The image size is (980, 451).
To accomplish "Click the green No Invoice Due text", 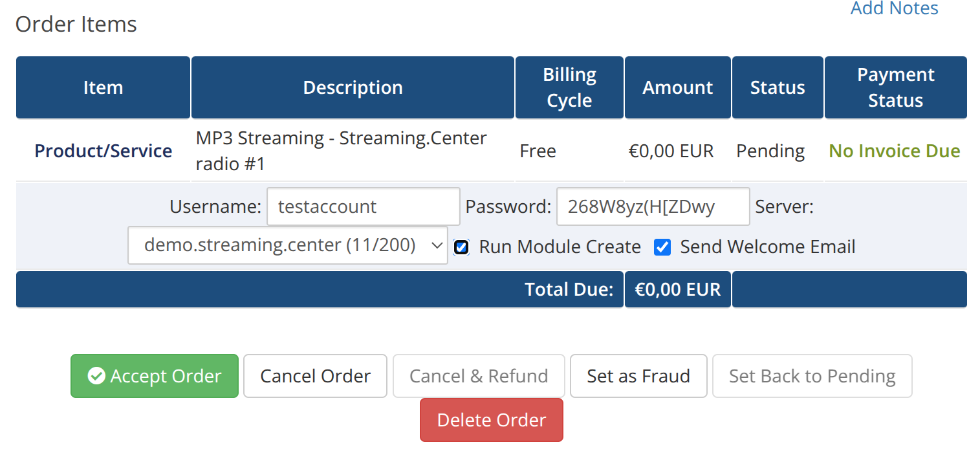I will pos(895,151).
